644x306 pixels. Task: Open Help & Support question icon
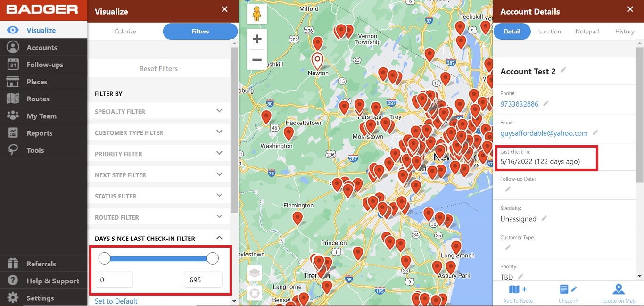coord(13,281)
